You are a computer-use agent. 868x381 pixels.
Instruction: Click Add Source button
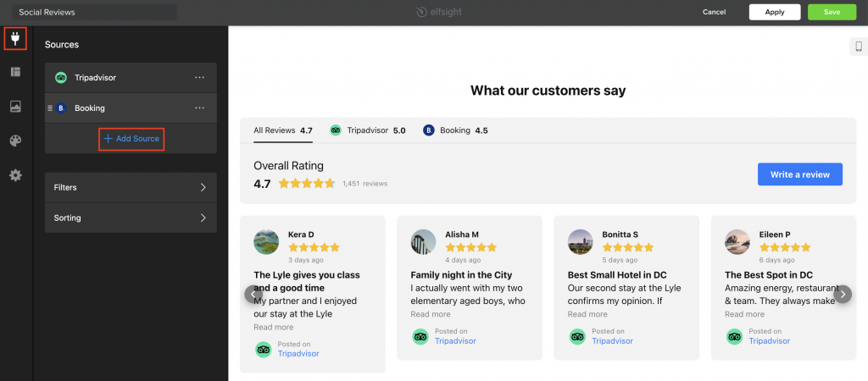(131, 139)
